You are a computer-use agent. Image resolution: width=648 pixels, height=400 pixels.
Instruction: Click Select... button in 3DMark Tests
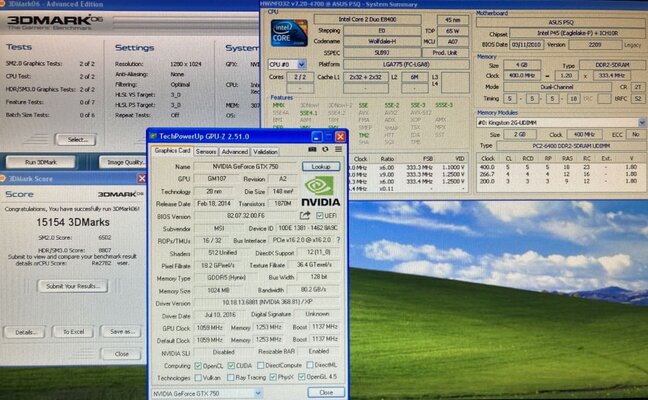point(76,140)
